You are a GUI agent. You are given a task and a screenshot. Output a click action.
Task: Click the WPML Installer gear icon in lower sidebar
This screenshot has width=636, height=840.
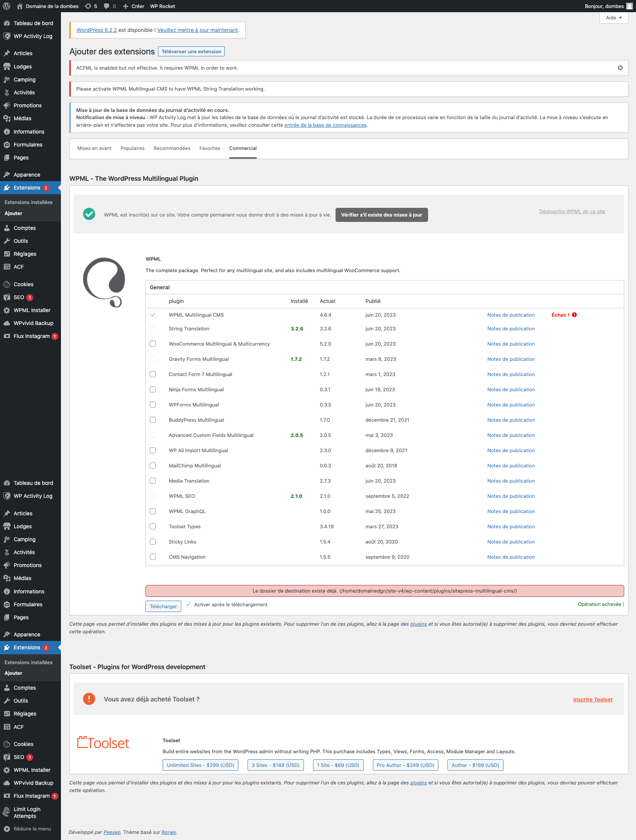pos(7,770)
